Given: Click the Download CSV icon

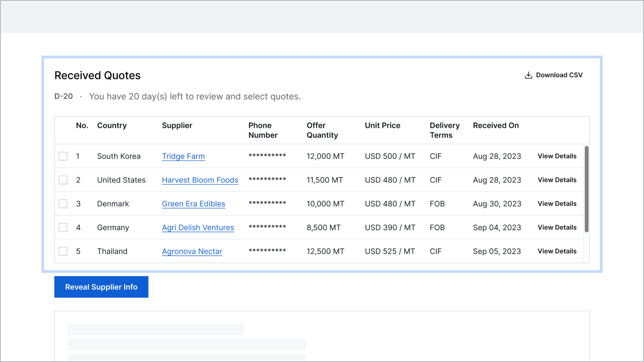Looking at the screenshot, I should pyautogui.click(x=528, y=75).
